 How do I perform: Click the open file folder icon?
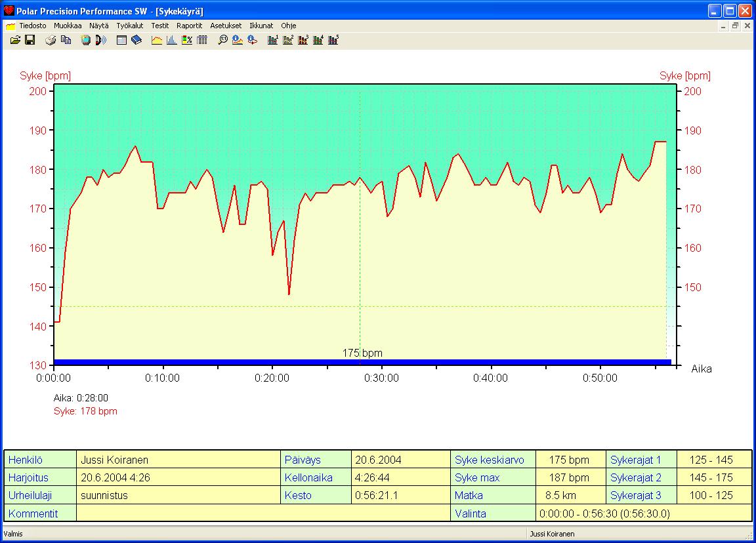click(16, 40)
